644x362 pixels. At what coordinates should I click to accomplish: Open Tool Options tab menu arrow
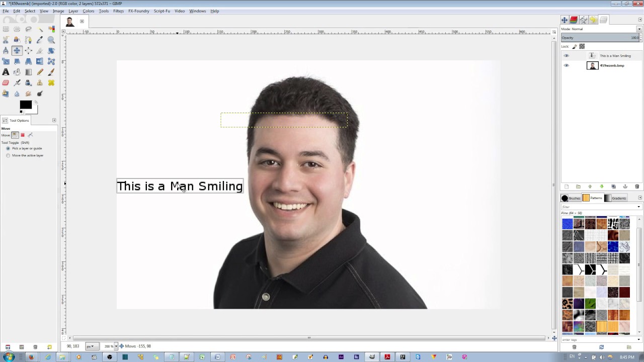[x=54, y=120]
